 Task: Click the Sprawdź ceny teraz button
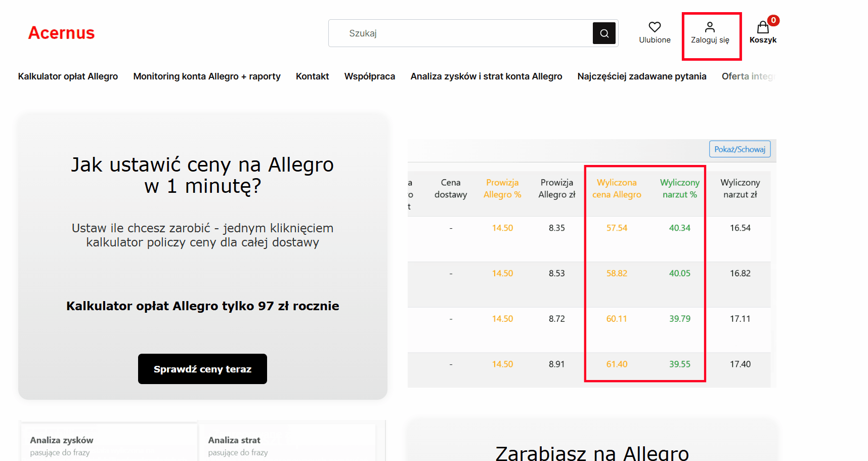click(x=202, y=369)
